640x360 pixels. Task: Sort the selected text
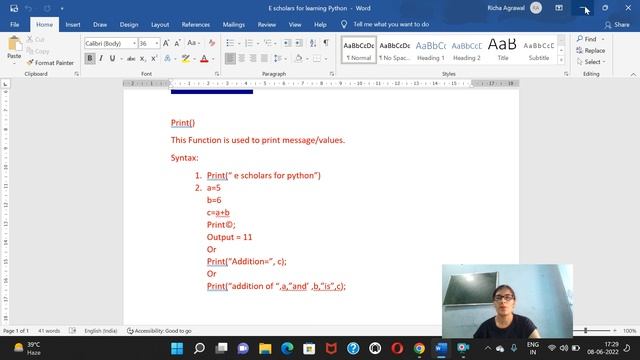click(313, 43)
